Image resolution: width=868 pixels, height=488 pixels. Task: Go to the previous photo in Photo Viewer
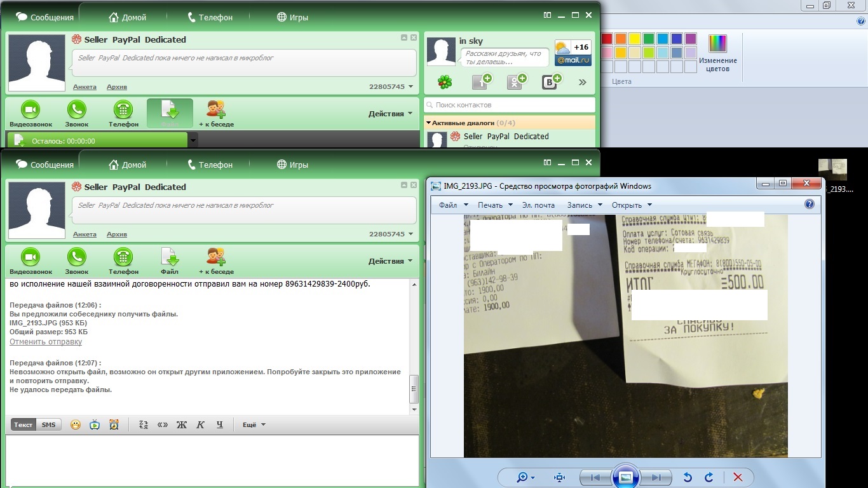[595, 477]
